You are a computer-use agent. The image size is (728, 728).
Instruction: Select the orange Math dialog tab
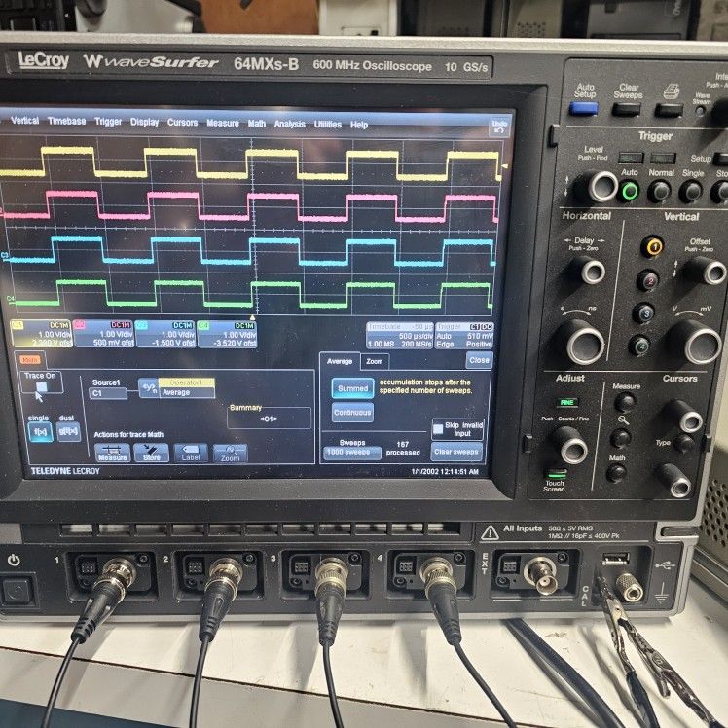coord(30,360)
